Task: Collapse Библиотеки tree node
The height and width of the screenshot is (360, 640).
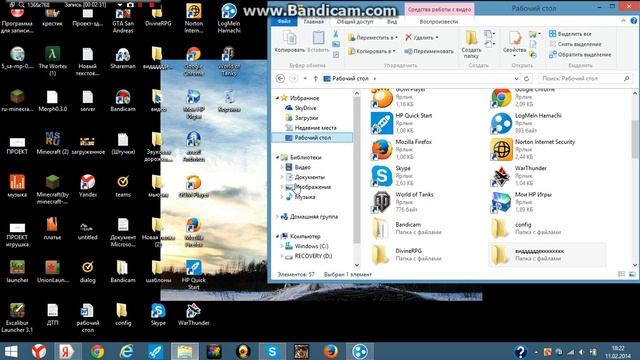Action: (278, 157)
